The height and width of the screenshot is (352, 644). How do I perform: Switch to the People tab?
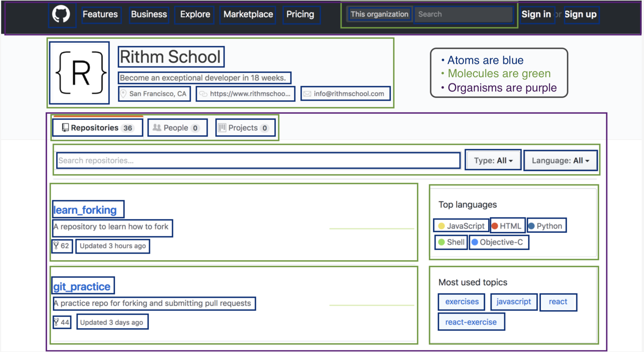(x=178, y=128)
